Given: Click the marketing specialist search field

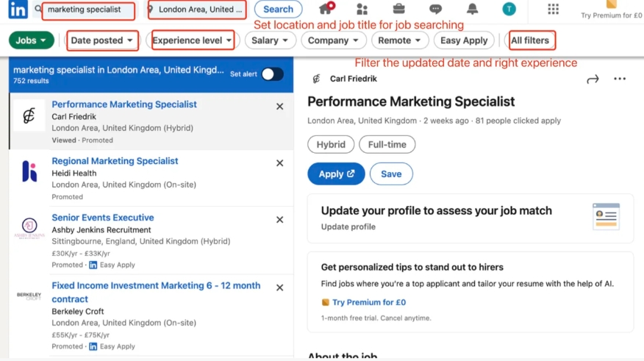Looking at the screenshot, I should [88, 10].
